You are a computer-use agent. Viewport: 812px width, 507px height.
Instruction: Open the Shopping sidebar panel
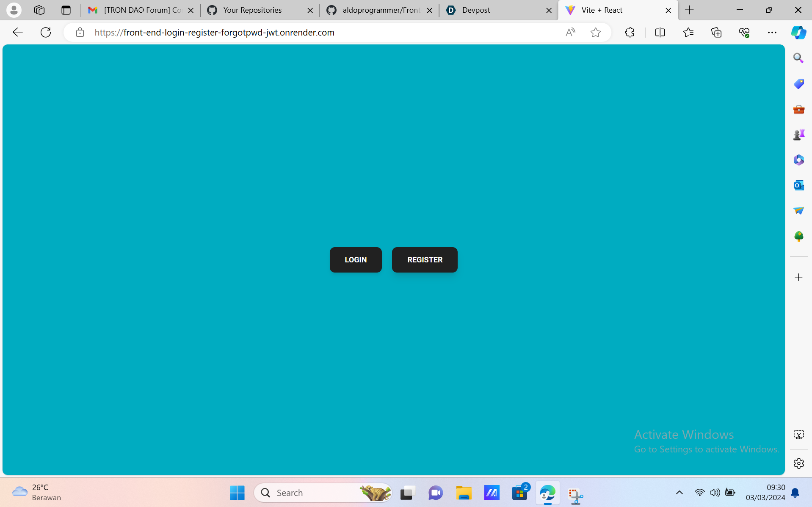(798, 83)
